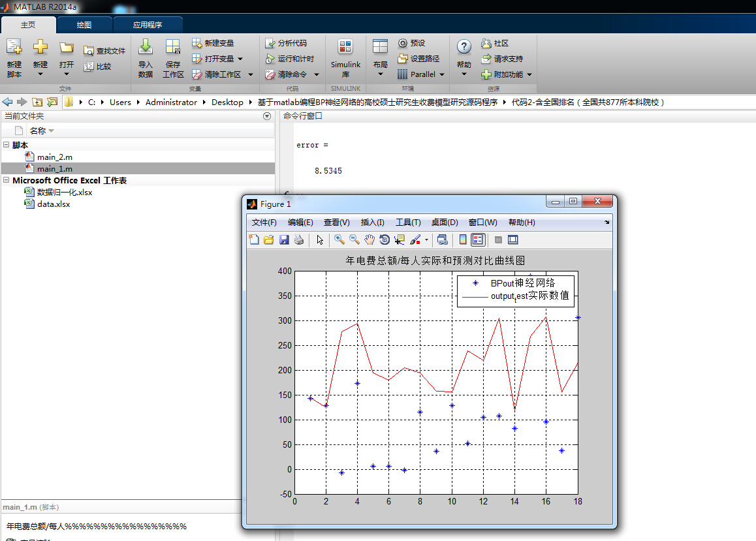Click Save Figure icon in Figure 1 toolbar

pos(284,240)
